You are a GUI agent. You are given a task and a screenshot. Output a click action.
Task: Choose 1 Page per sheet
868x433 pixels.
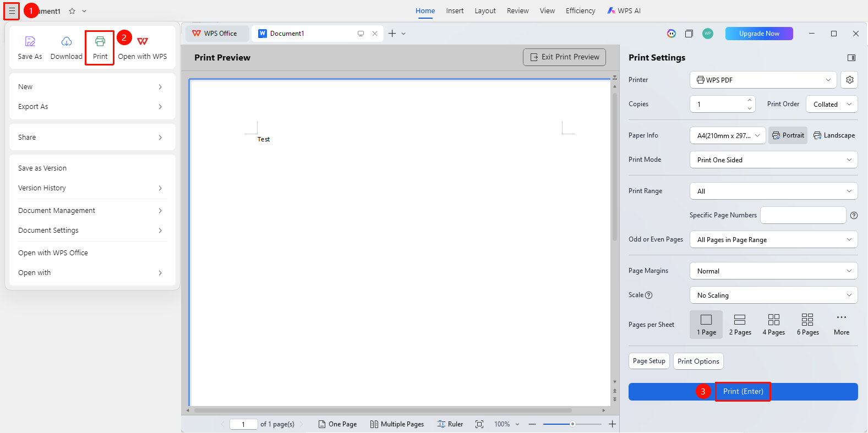(706, 325)
